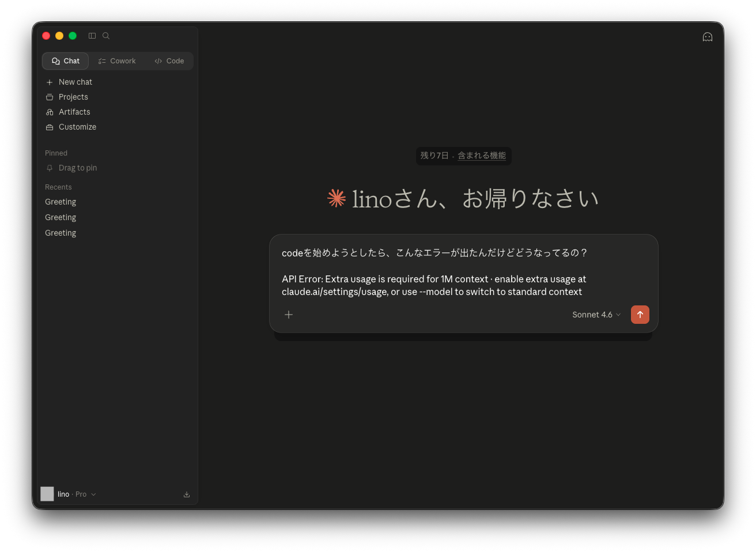
Task: Open Projects in sidebar
Action: coord(118,97)
